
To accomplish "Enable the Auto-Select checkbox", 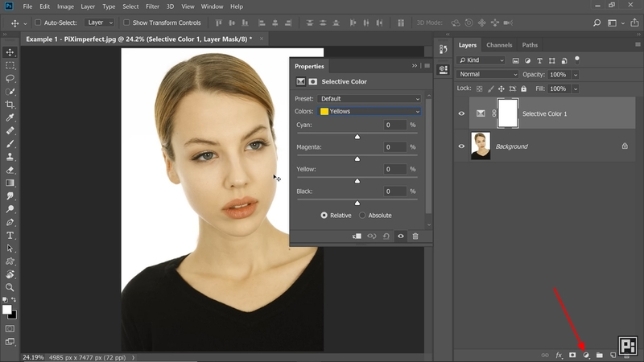I will [x=38, y=23].
